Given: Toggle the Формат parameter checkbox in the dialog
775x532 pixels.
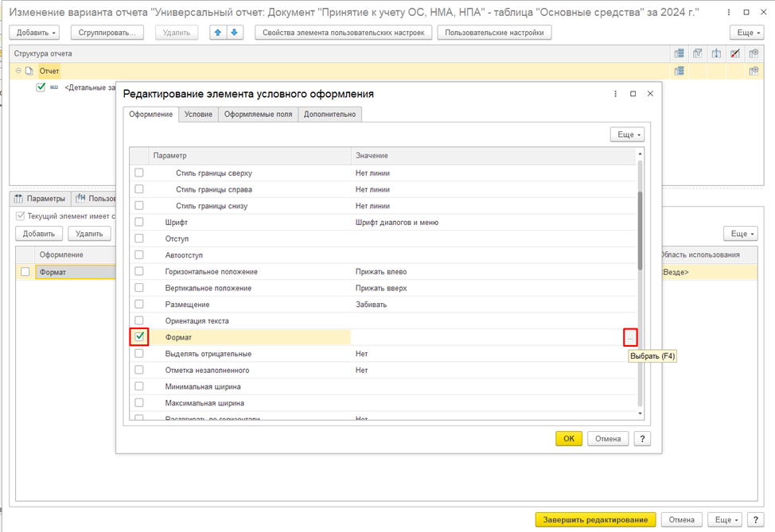Looking at the screenshot, I should (x=139, y=337).
